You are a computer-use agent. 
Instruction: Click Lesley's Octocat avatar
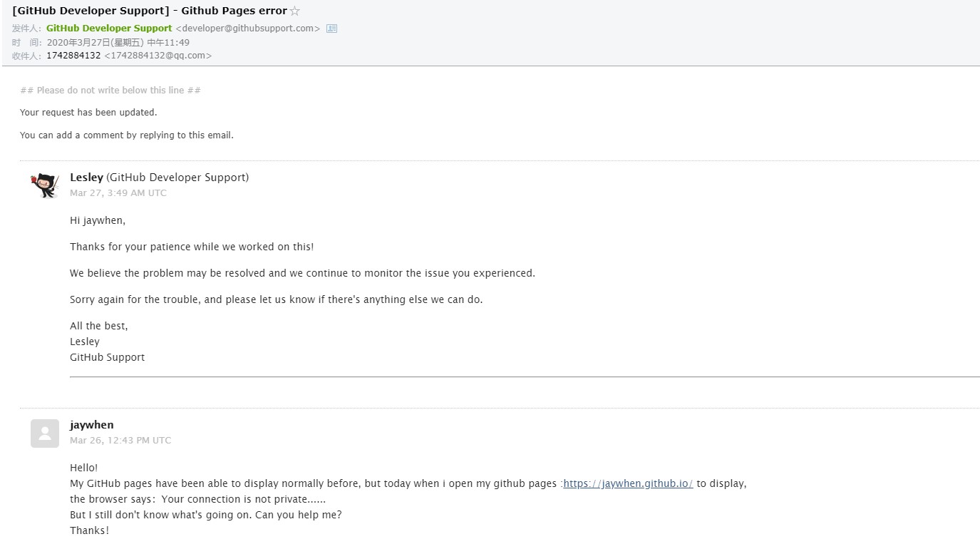45,185
